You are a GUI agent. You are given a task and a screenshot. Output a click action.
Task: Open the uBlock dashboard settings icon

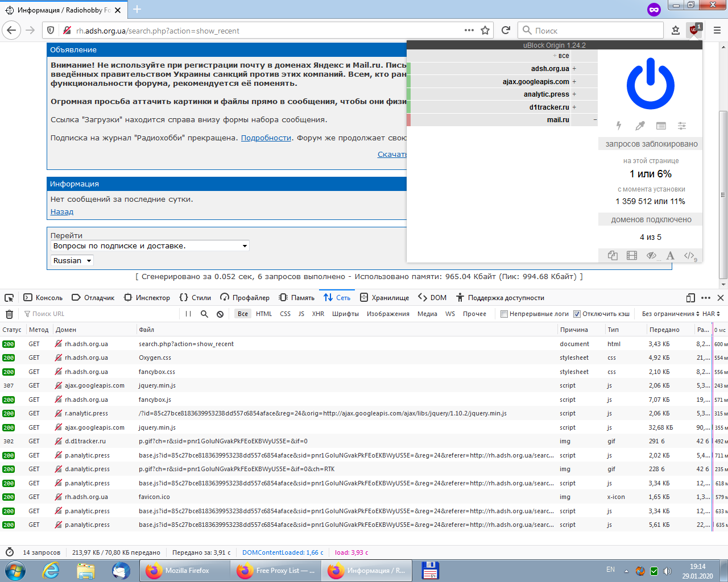click(x=682, y=126)
